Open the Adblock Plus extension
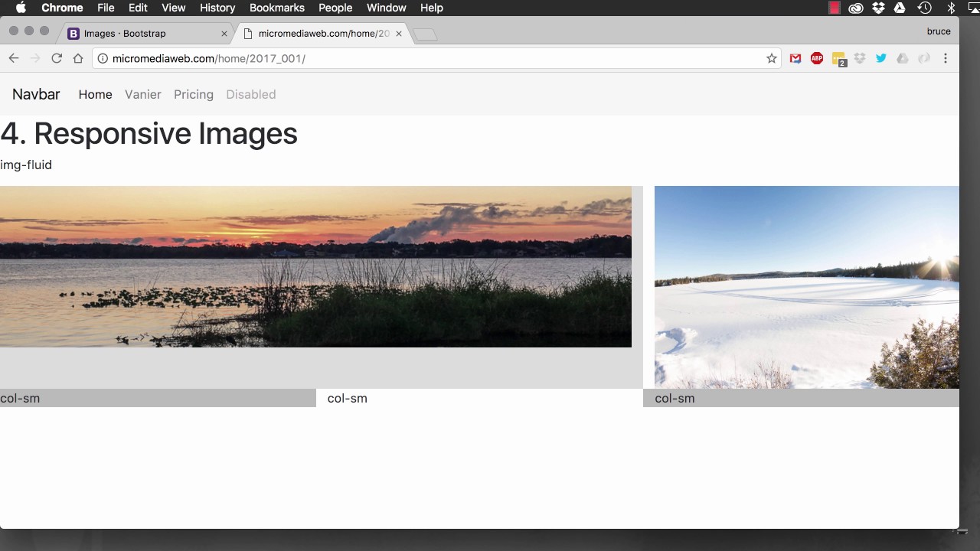The width and height of the screenshot is (980, 551). pos(817,58)
